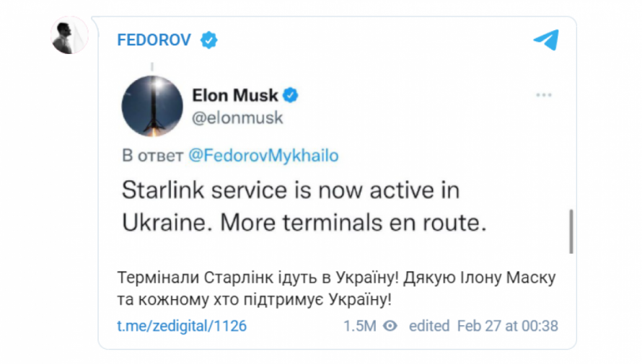The height and width of the screenshot is (364, 642).
Task: Click the 1.5M views counter
Action: tap(359, 326)
